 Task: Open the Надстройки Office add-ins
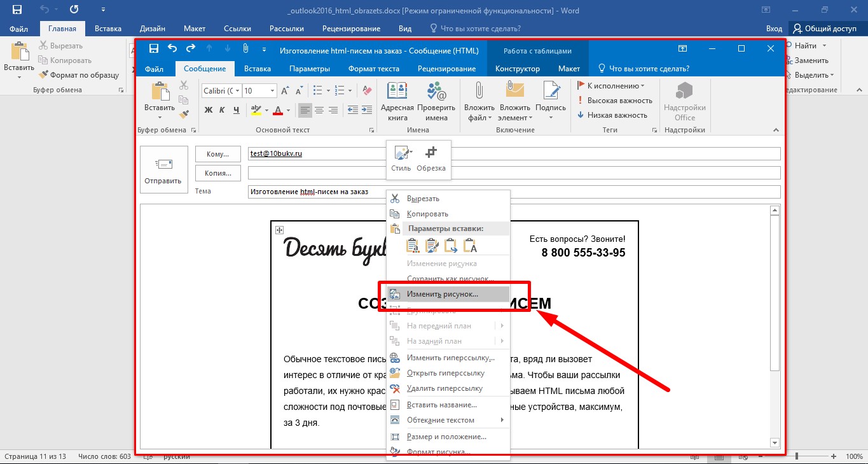point(684,101)
